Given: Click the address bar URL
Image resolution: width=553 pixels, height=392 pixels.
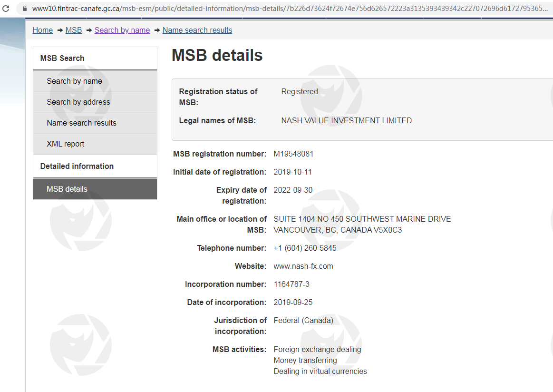Looking at the screenshot, I should (x=285, y=9).
